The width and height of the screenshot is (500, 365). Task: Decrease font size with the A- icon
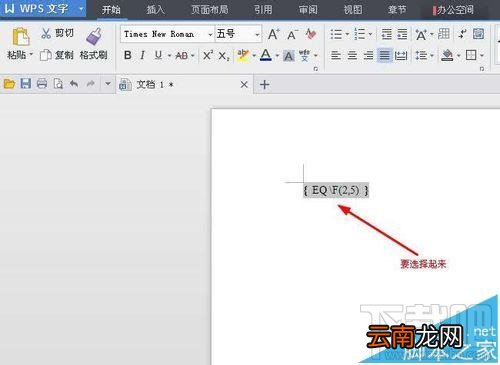[292, 34]
